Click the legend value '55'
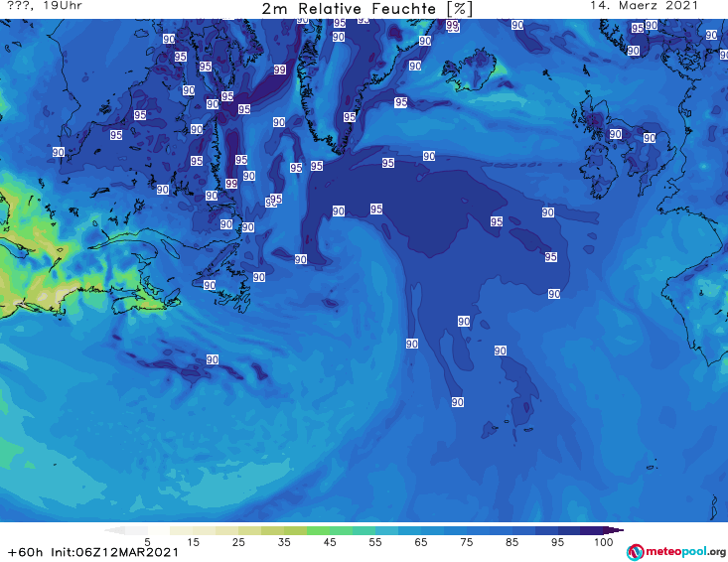 [375, 542]
